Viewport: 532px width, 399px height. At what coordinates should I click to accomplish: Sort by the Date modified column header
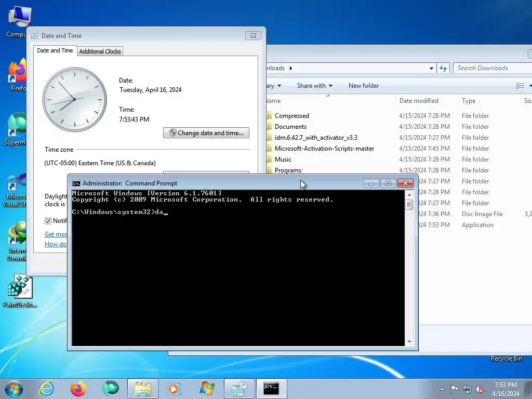(x=427, y=101)
